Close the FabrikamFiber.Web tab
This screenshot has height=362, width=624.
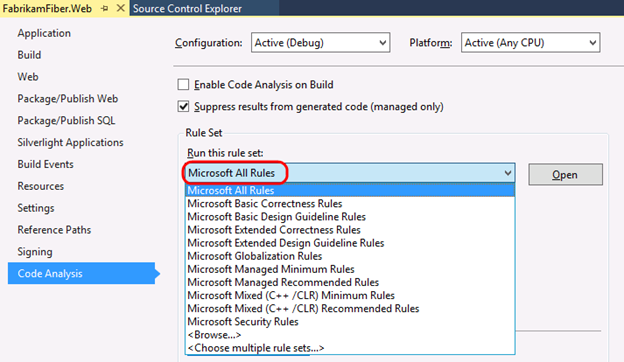(120, 8)
